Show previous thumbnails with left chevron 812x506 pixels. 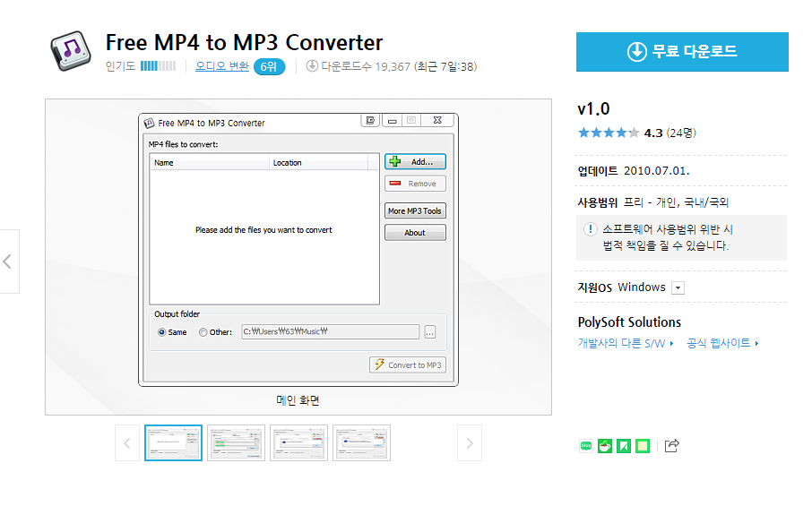pyautogui.click(x=127, y=443)
